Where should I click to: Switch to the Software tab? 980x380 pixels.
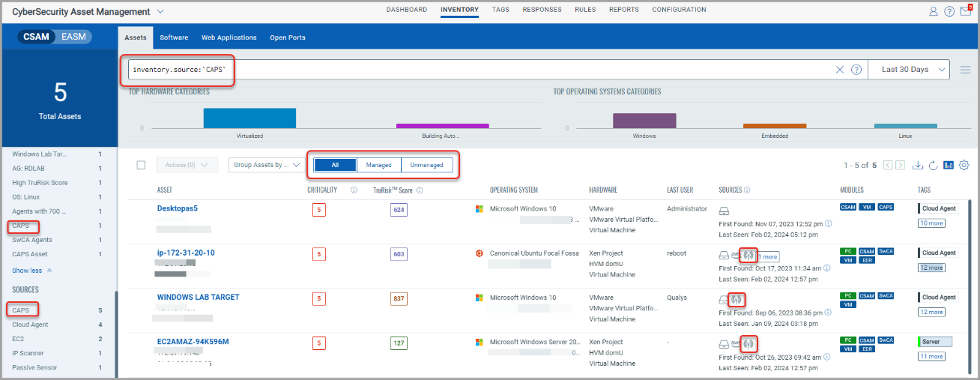coord(174,37)
